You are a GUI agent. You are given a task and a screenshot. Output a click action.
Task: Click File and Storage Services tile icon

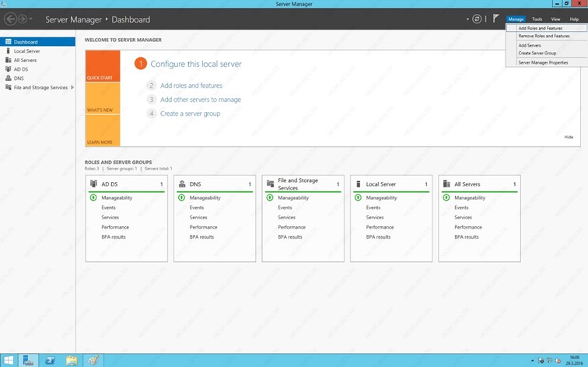pyautogui.click(x=270, y=183)
